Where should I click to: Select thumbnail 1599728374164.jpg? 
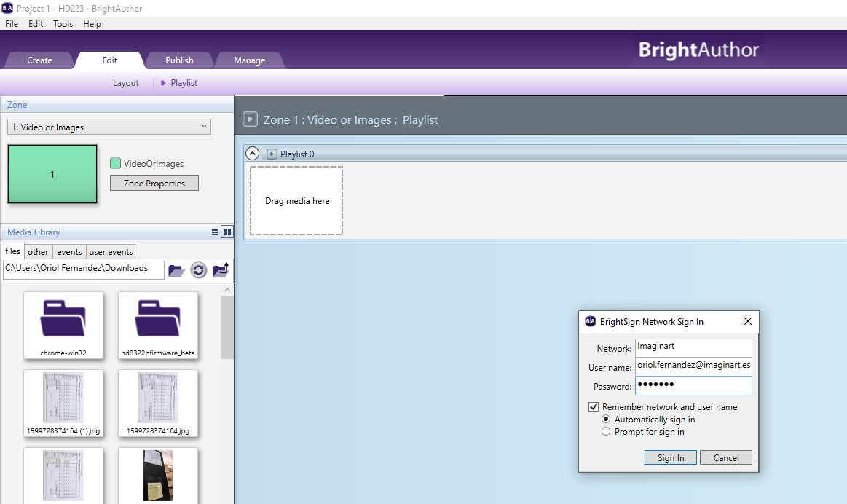click(x=158, y=403)
